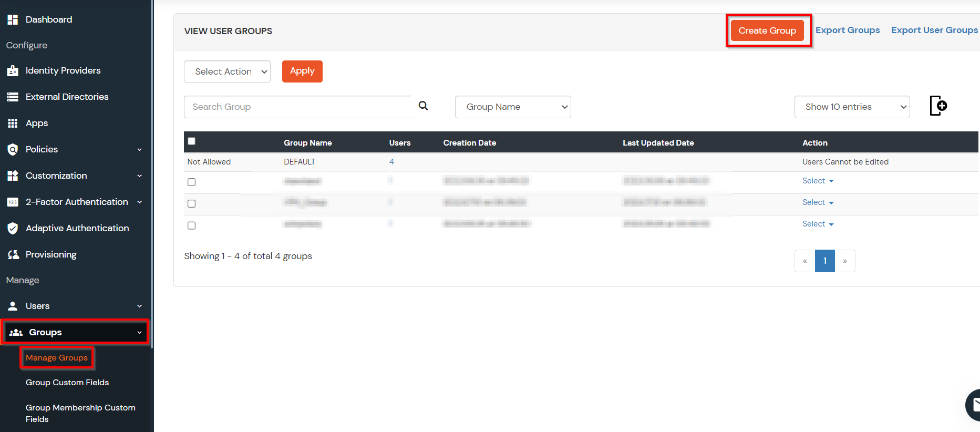
Task: Go to next page arrow
Action: point(845,261)
